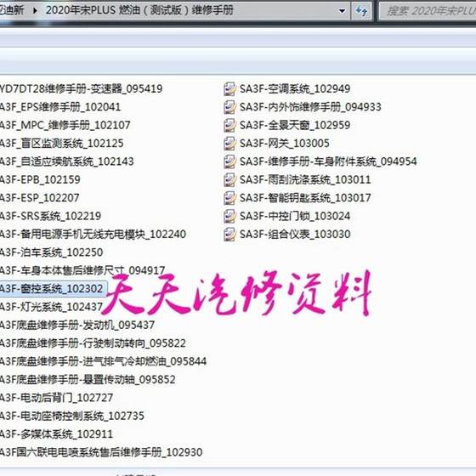476x476 pixels.
Task: Select file A3F-灯光系统_102437
Action: (52, 307)
